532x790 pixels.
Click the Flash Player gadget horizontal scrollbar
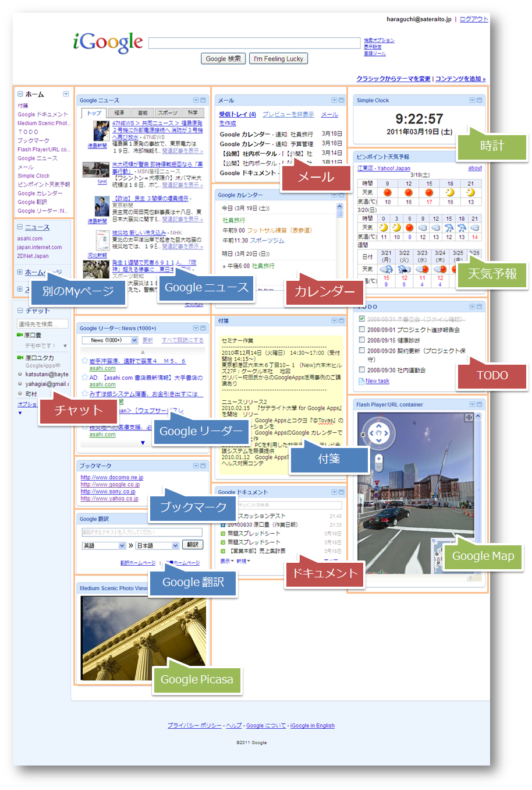coord(416,577)
